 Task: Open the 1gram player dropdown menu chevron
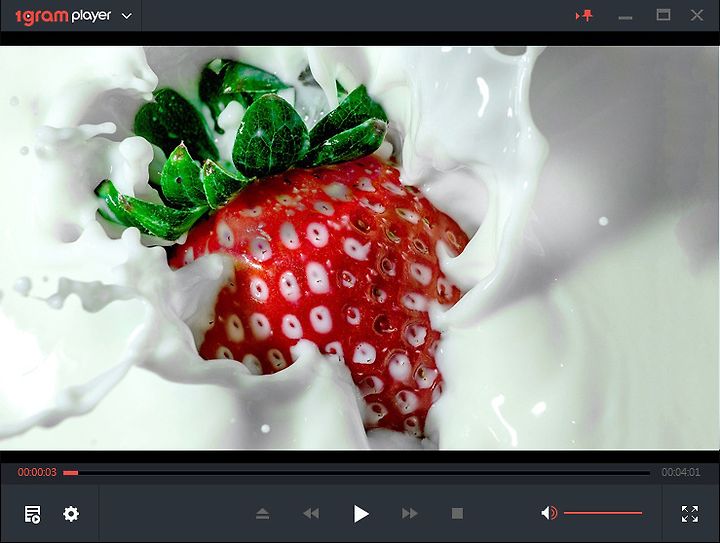coord(127,16)
